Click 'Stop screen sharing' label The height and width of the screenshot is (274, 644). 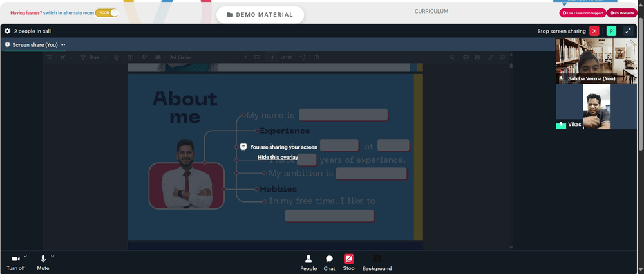tap(562, 31)
